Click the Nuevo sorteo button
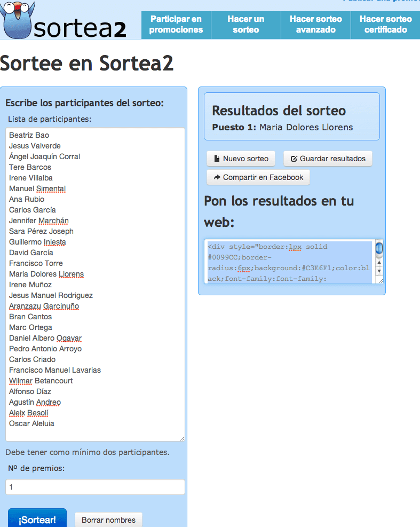This screenshot has height=527, width=420. [x=241, y=159]
